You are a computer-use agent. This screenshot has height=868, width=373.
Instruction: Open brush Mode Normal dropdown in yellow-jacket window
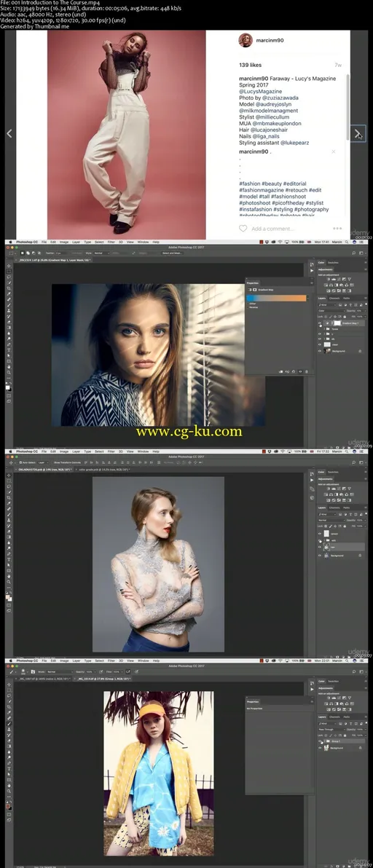60,671
